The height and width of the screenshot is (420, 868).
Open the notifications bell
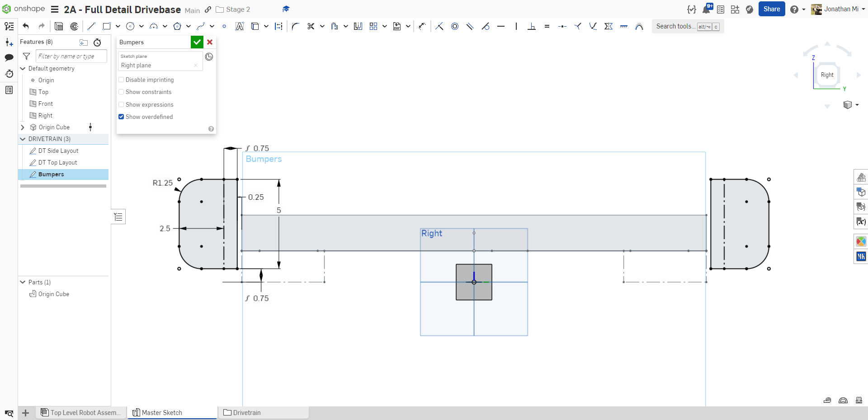(706, 9)
